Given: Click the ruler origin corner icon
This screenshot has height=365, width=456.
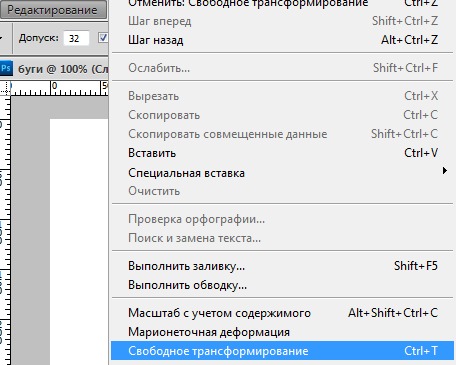Looking at the screenshot, I should point(5,88).
